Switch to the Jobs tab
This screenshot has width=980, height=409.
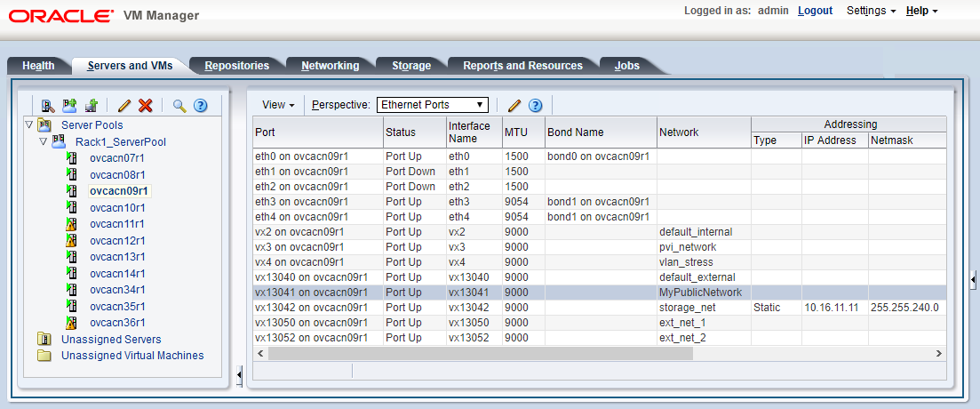point(627,66)
